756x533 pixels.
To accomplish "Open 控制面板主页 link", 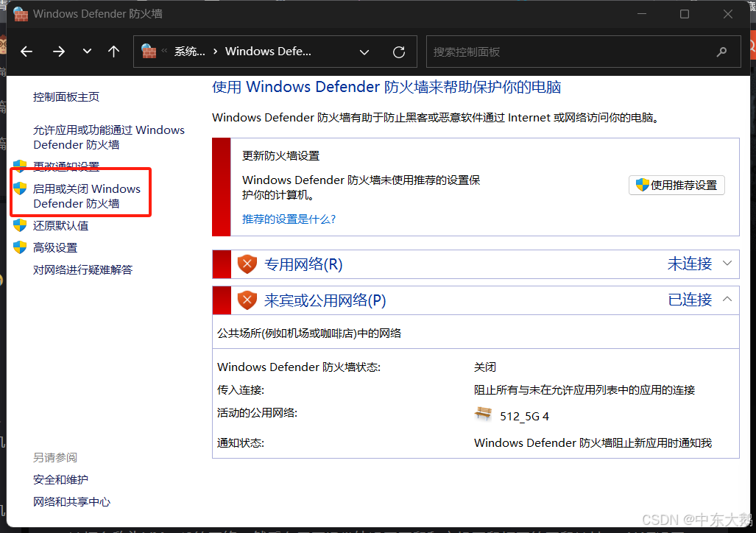I will click(66, 97).
